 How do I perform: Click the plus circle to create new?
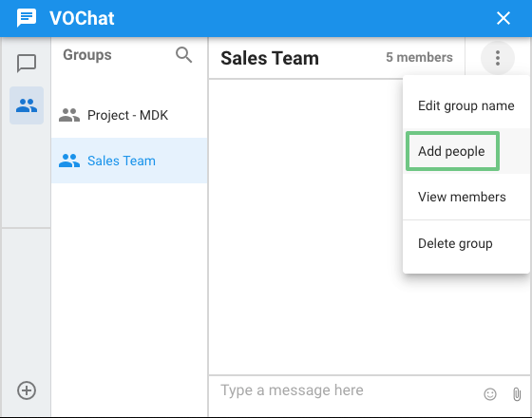point(27,390)
